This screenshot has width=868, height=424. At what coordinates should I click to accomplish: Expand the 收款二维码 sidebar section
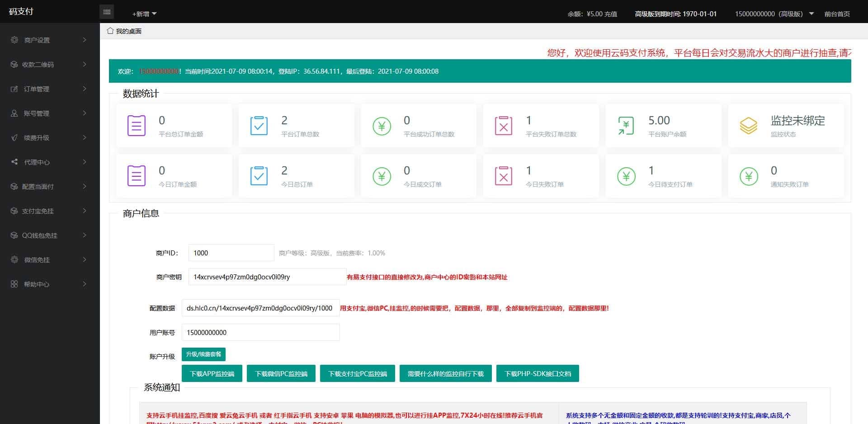49,65
